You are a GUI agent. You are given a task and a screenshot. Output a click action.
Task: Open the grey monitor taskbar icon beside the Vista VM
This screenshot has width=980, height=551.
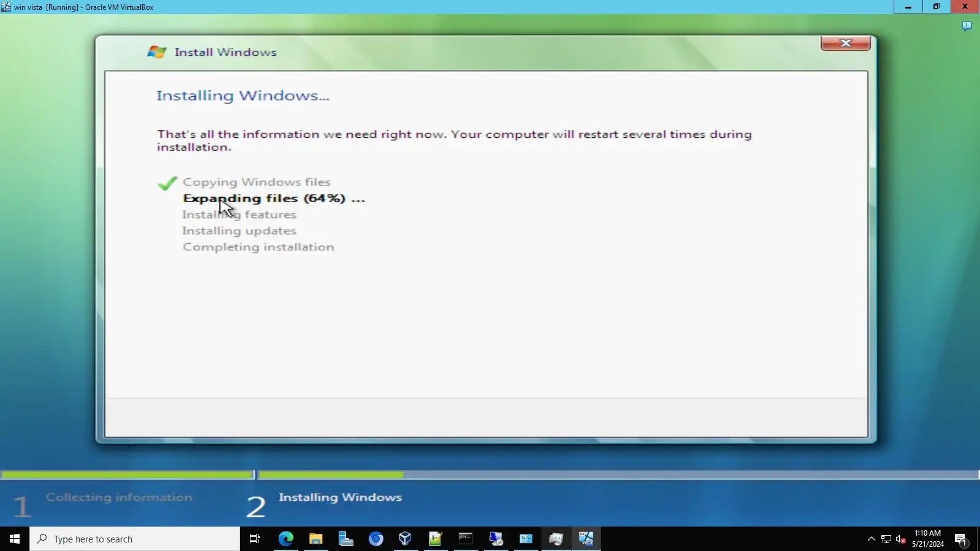(556, 539)
